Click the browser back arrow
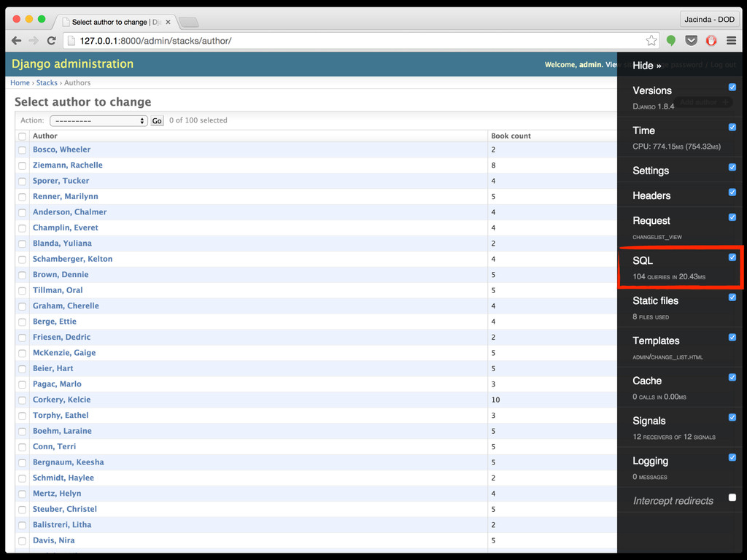The width and height of the screenshot is (747, 560). [17, 41]
